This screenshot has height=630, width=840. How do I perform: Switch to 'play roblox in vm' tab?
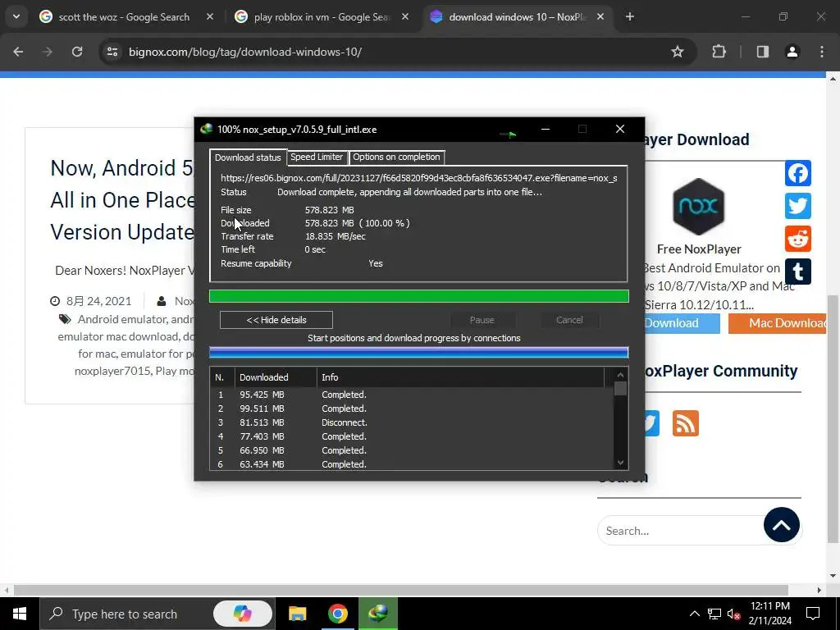coord(322,17)
